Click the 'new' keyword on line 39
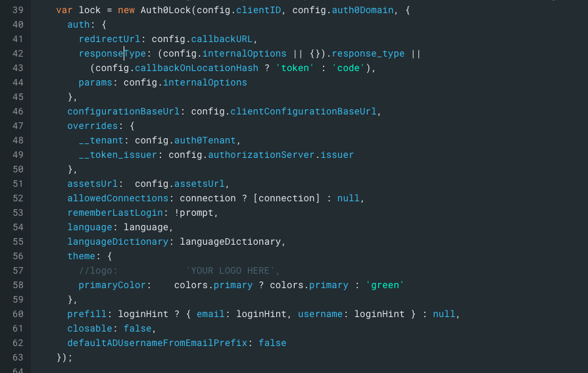The image size is (588, 373). pyautogui.click(x=126, y=10)
